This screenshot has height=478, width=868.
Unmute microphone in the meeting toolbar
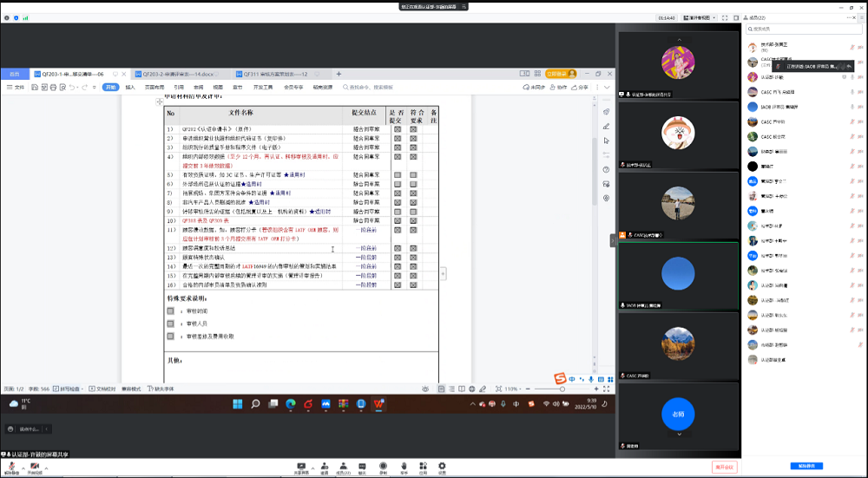tap(11, 468)
